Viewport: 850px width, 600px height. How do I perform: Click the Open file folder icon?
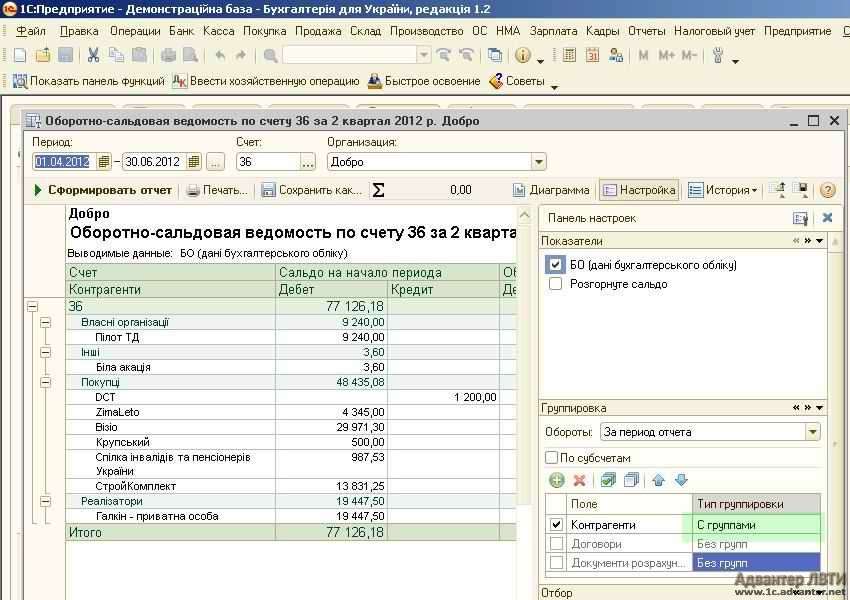(42, 55)
